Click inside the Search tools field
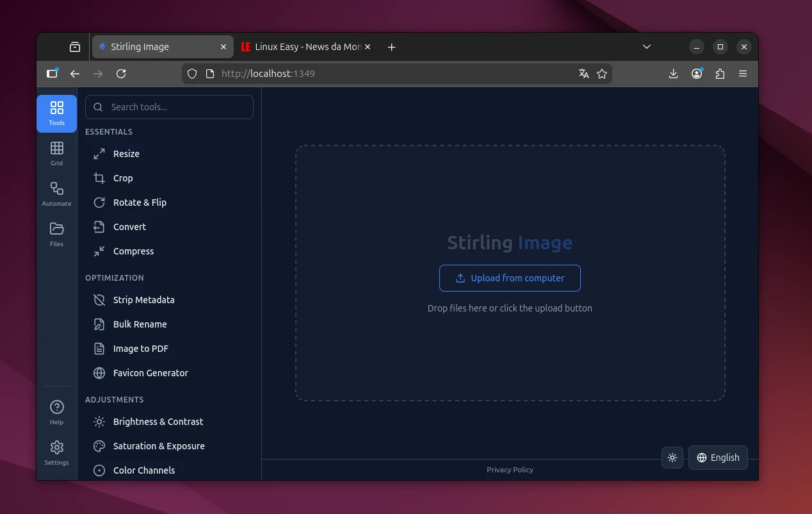Screen dimensions: 812x514 coord(169,106)
